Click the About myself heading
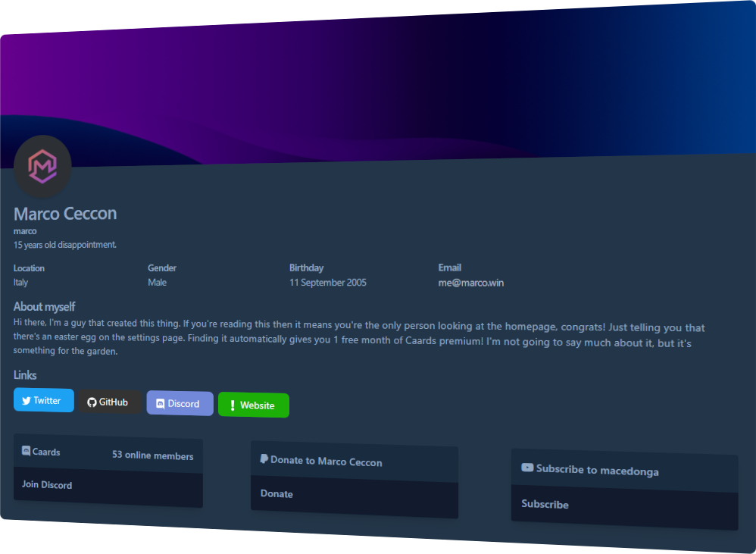Screen dimensions: 756x554 pyautogui.click(x=45, y=307)
